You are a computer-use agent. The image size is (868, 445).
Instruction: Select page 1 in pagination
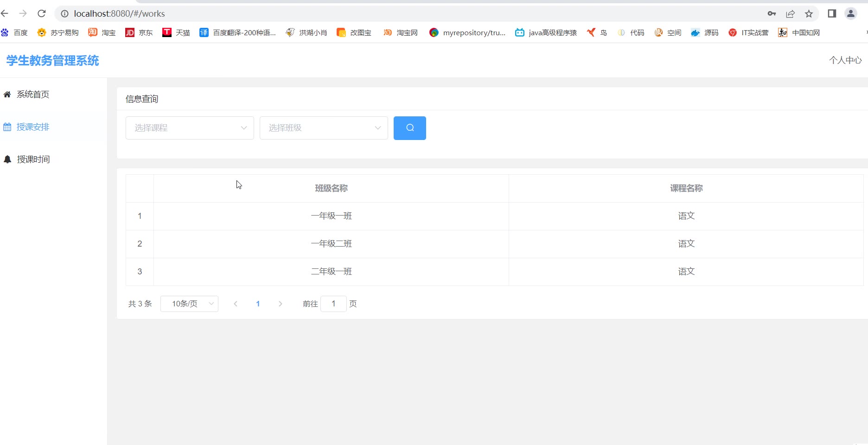tap(258, 304)
